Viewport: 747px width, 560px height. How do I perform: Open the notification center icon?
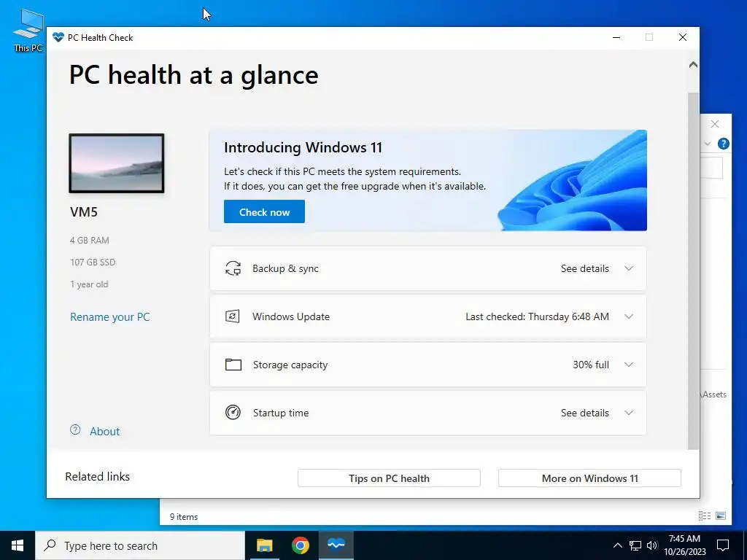(x=723, y=545)
